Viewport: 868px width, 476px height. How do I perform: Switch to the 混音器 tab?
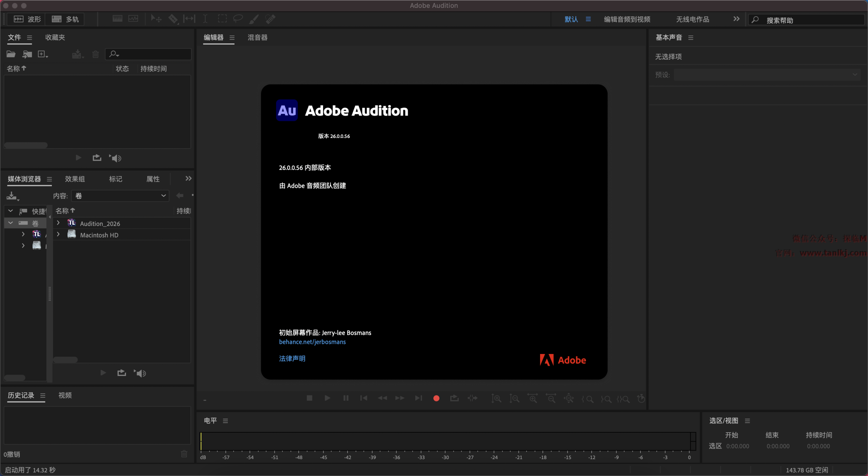(x=258, y=37)
